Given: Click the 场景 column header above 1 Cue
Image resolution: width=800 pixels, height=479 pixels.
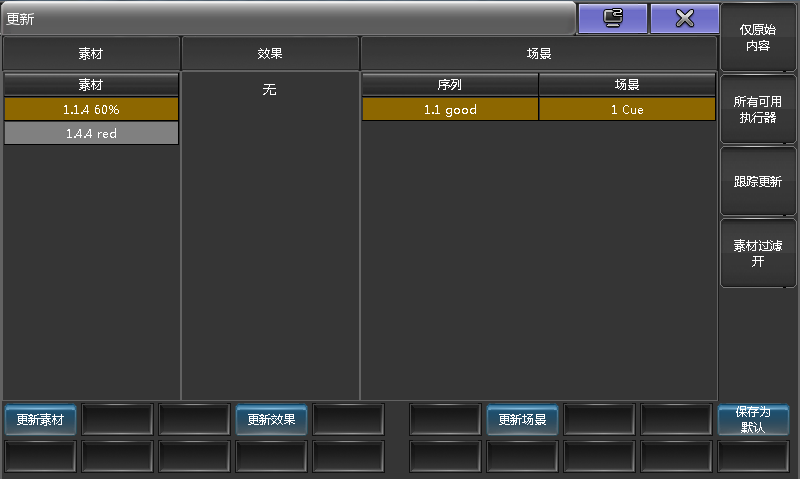Looking at the screenshot, I should tap(627, 85).
